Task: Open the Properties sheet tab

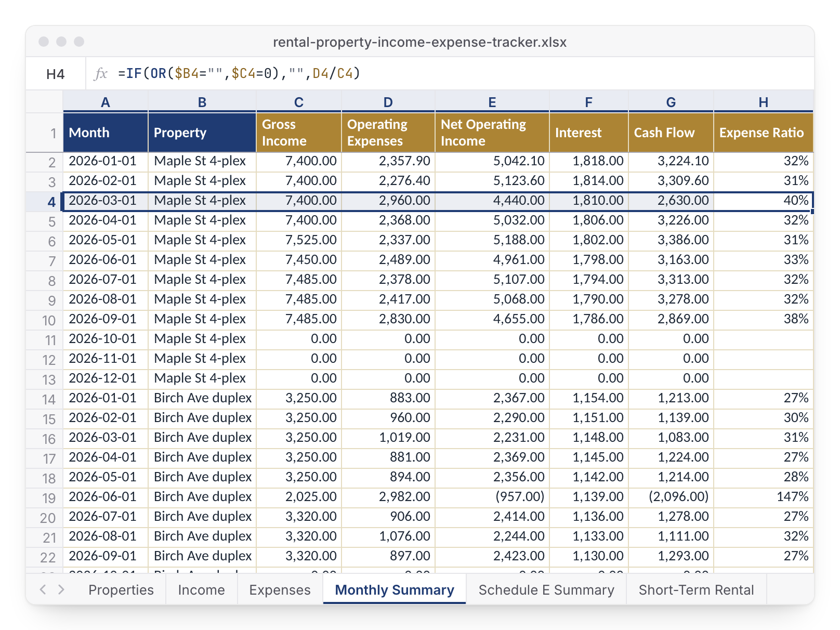Action: pos(121,590)
